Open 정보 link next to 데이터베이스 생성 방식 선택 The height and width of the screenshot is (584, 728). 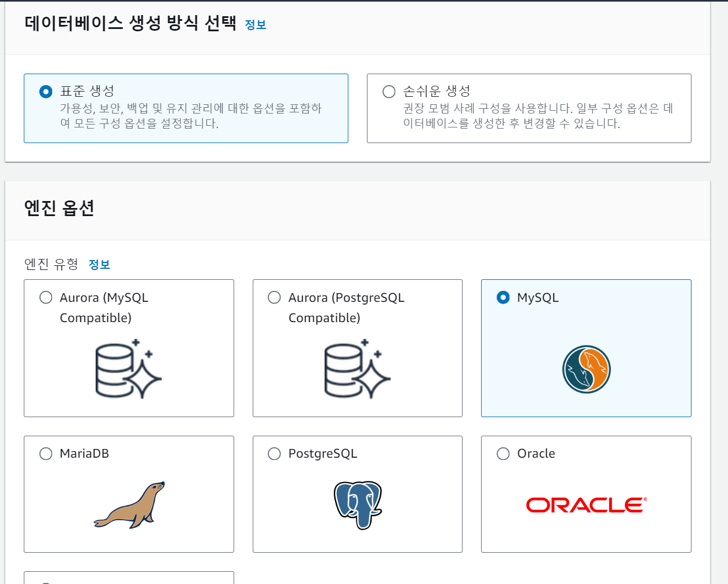pyautogui.click(x=256, y=24)
